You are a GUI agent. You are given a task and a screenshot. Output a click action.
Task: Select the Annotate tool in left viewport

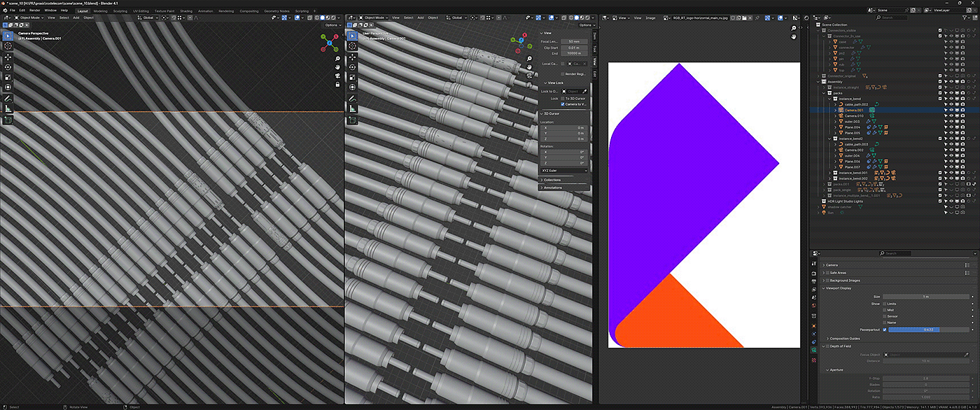click(x=8, y=98)
